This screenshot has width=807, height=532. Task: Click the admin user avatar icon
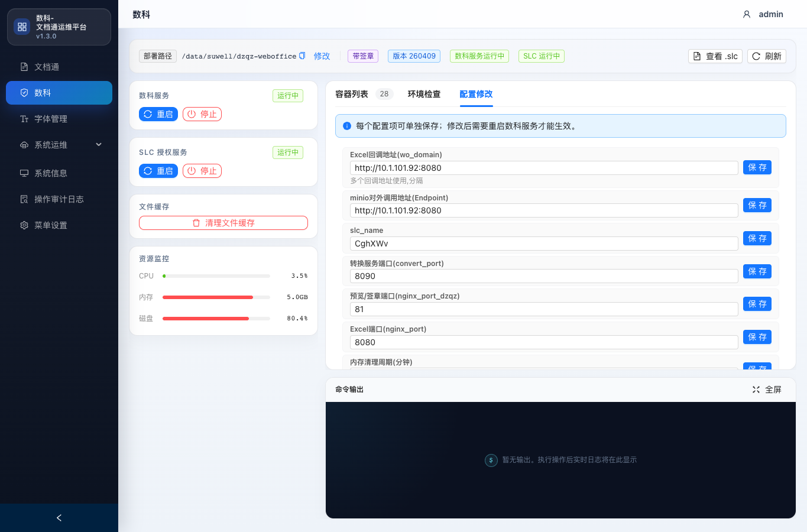point(747,14)
